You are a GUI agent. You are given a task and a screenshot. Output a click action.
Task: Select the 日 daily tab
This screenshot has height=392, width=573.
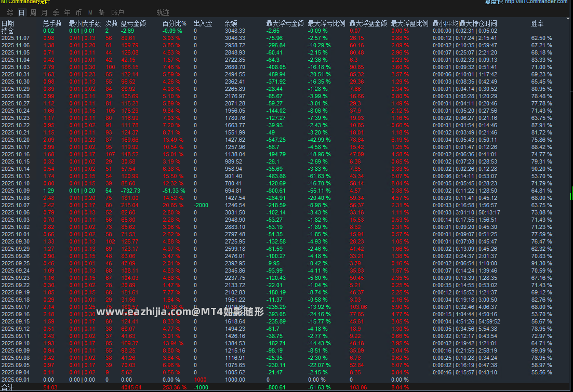[22, 13]
